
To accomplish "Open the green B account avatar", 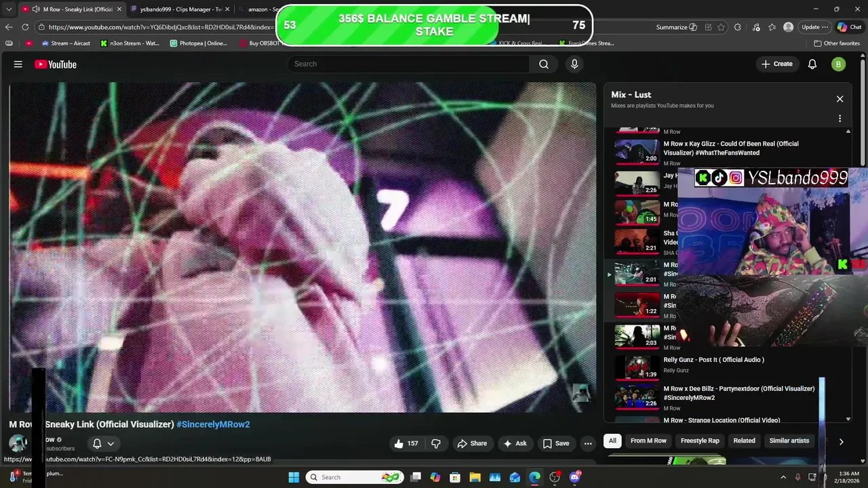I will pyautogui.click(x=839, y=64).
